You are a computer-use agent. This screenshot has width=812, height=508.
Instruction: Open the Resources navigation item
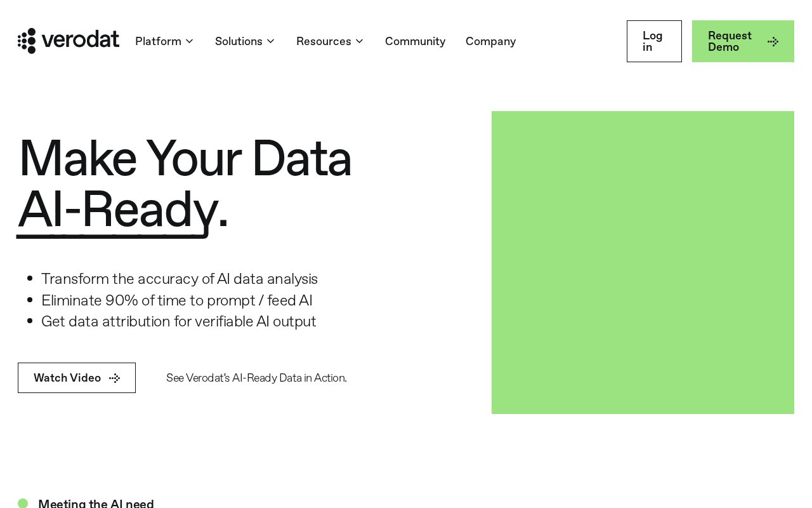[330, 41]
